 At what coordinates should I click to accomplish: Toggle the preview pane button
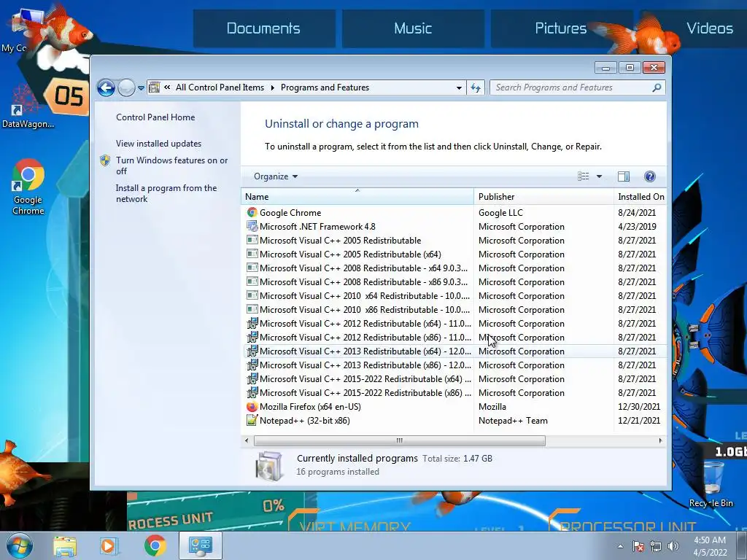tap(623, 176)
